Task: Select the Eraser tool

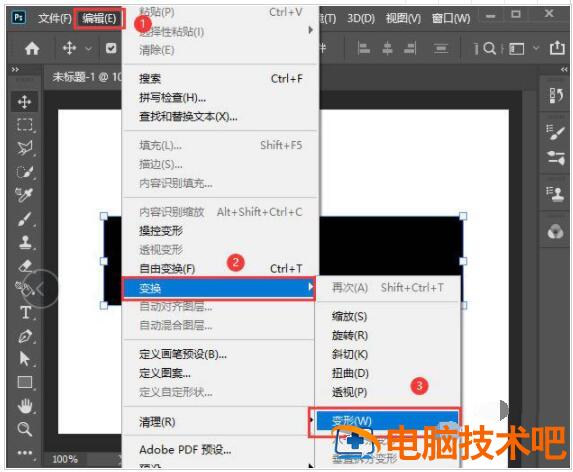Action: (x=24, y=266)
